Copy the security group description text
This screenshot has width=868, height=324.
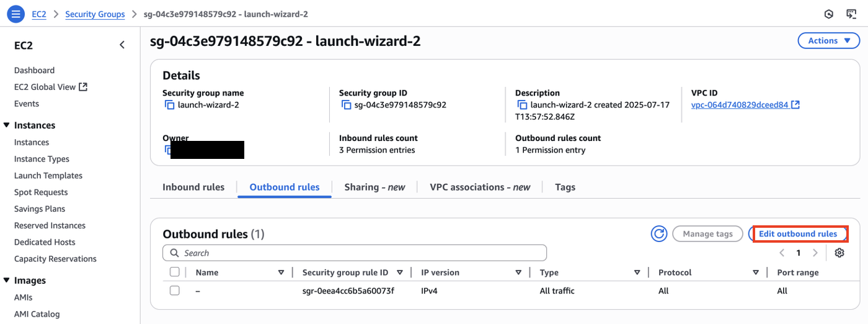point(522,105)
